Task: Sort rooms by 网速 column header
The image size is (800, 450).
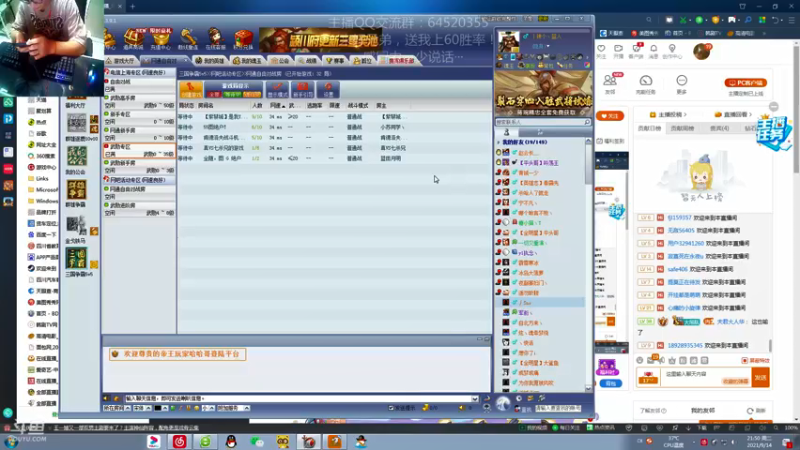Action: 278,106
